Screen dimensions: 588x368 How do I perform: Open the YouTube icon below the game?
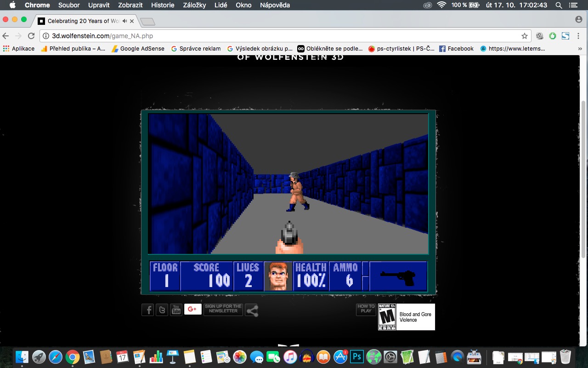click(x=176, y=310)
